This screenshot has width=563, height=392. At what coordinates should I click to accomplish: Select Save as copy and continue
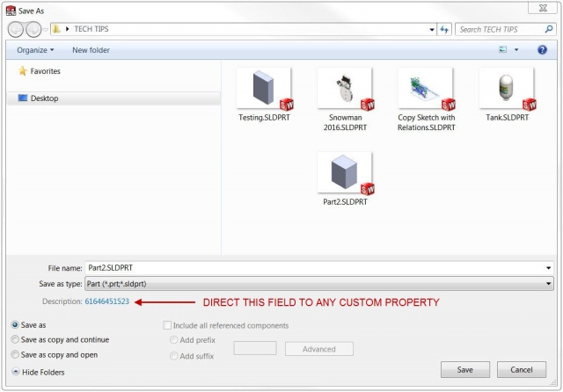tap(15, 339)
